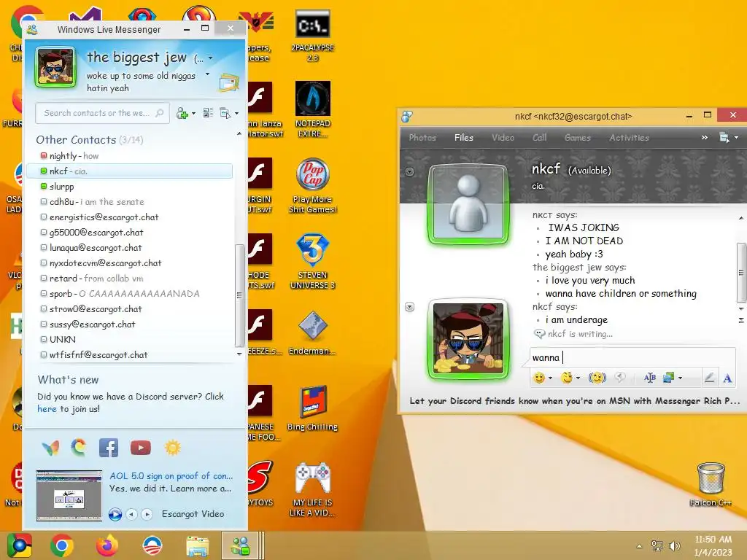Screen dimensions: 747x560
Task: Click the search contacts input field
Action: click(102, 113)
